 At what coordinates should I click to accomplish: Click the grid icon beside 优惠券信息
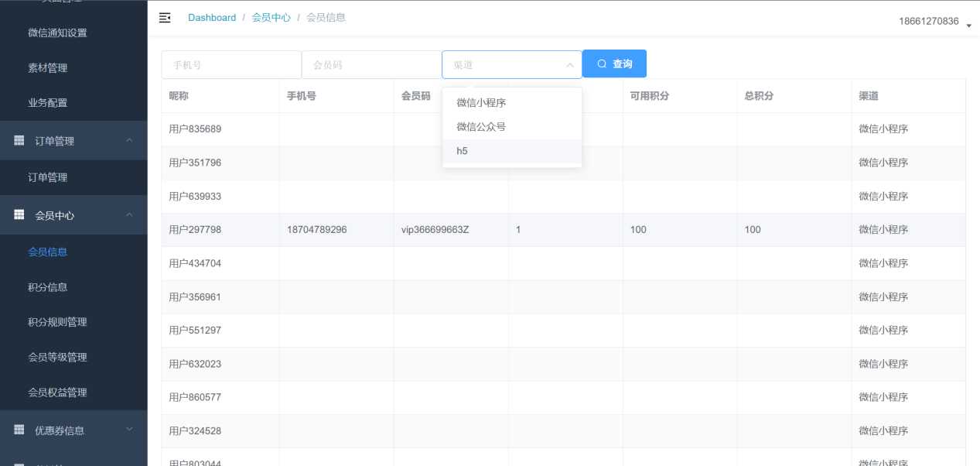coord(19,430)
